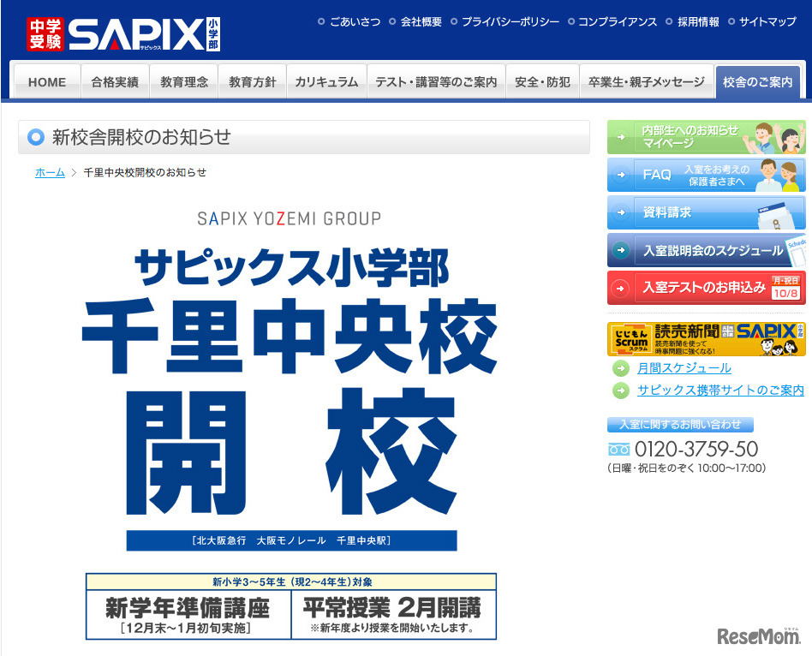Open 入室説明会のスケジュール banner
Screen dimensions: 812x656
[x=707, y=250]
